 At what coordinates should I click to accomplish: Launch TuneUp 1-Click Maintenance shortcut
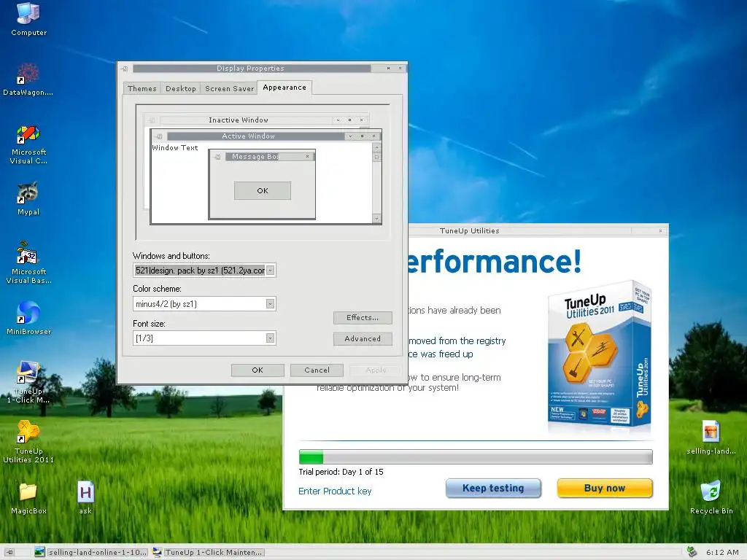tap(28, 382)
